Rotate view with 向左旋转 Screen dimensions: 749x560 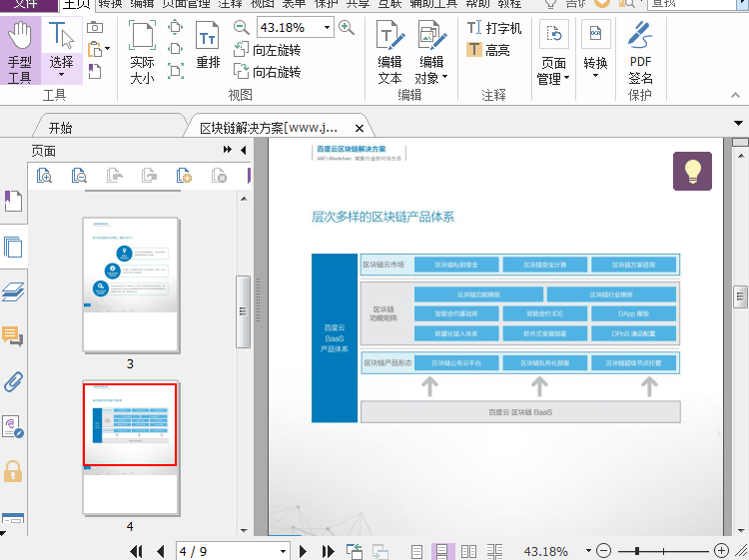click(x=267, y=50)
